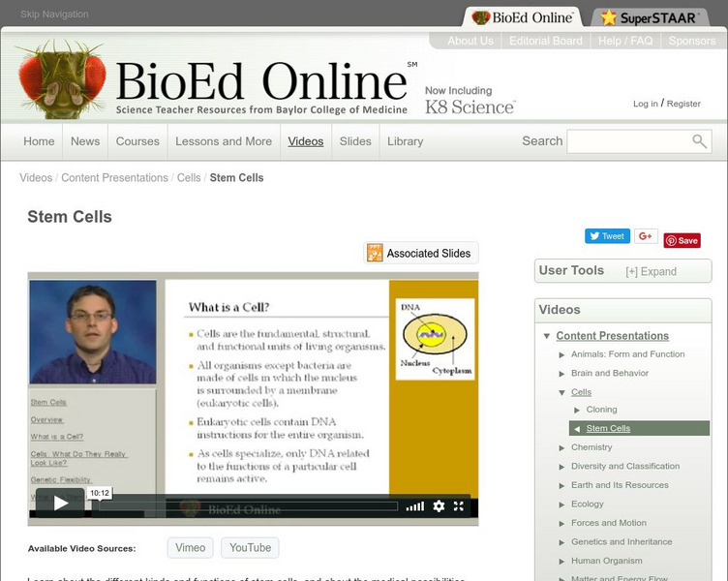Click Cells in the breadcrumb
The image size is (728, 581).
189,178
